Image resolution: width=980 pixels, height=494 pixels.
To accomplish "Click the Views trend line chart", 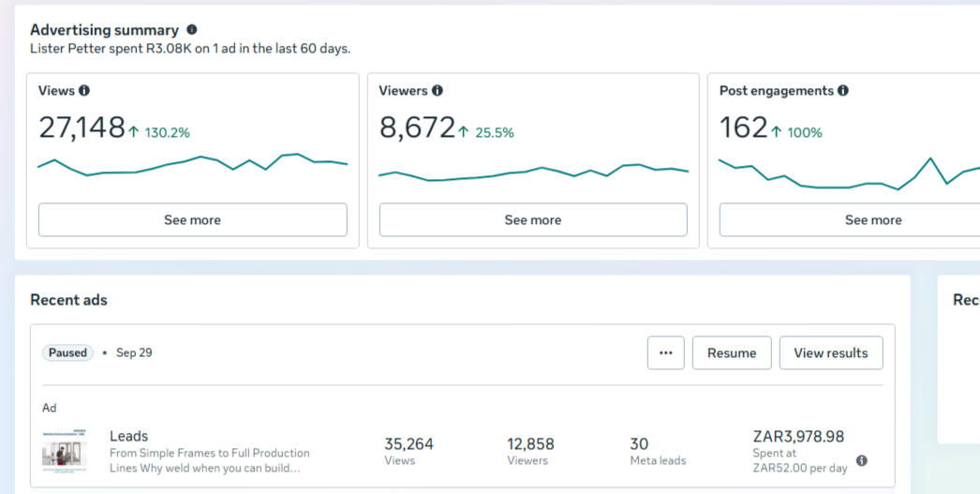I will coord(192,165).
